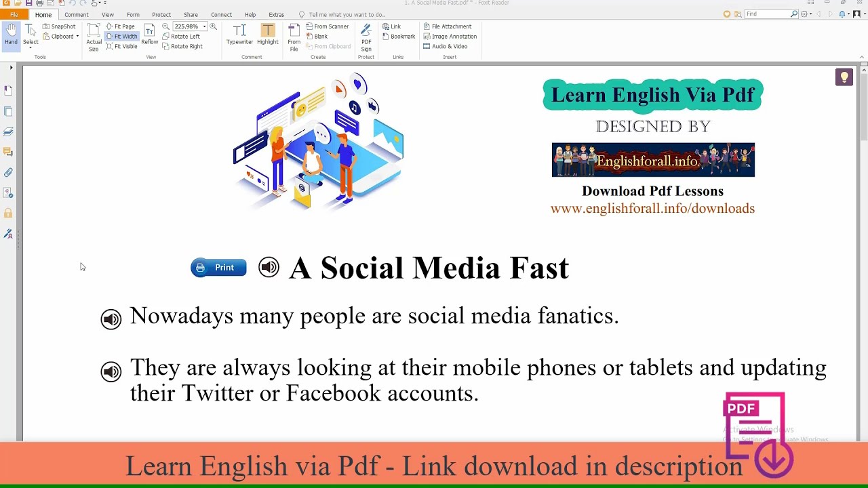
Task: Expand the Clipboard dropdown
Action: (77, 37)
